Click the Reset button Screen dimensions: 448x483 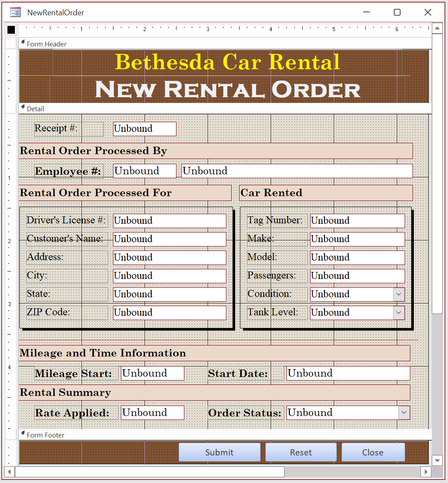pyautogui.click(x=301, y=452)
